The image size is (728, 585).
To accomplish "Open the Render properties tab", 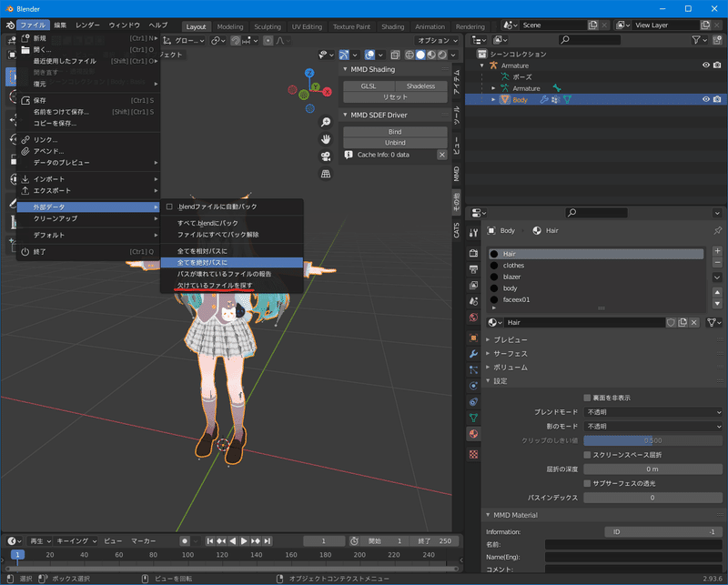I will [x=473, y=253].
